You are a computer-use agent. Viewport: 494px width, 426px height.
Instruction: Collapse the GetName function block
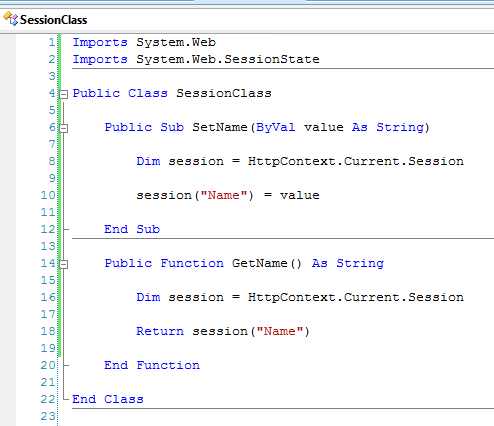point(64,264)
